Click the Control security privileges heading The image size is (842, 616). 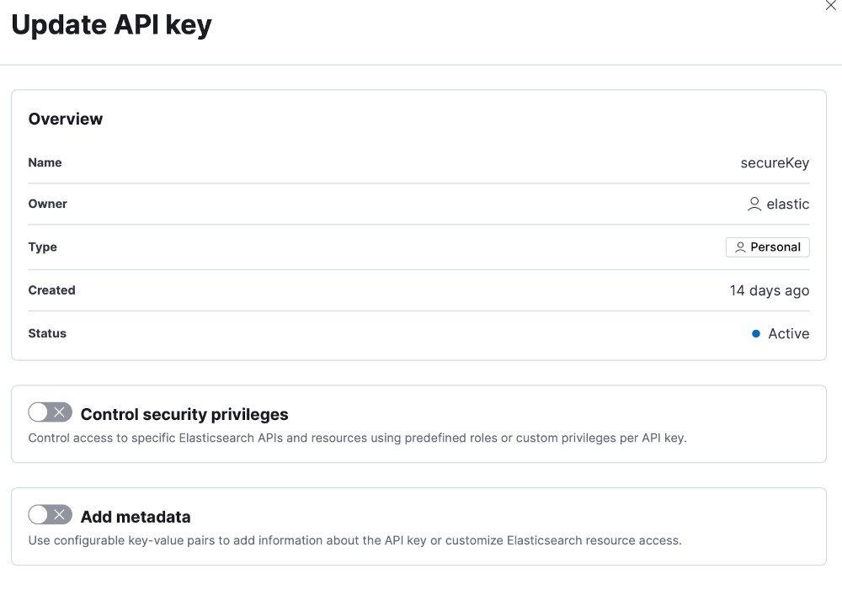click(184, 414)
